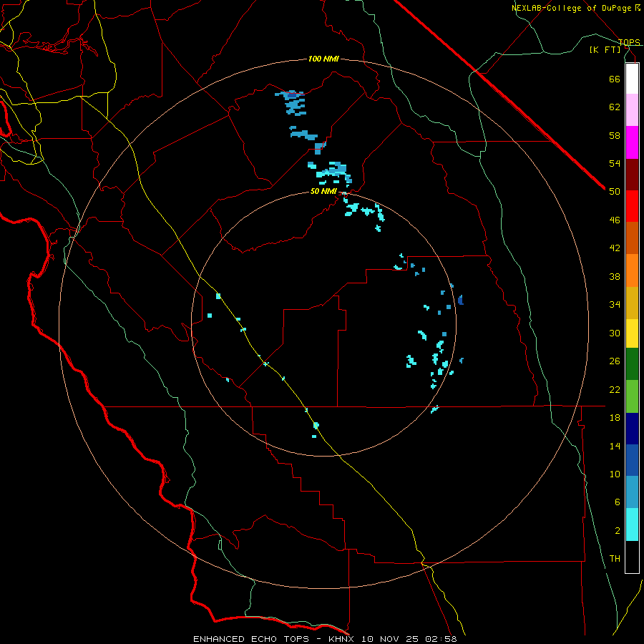Click the legend value 6
Viewport: 644px width, 644px height.
(618, 502)
